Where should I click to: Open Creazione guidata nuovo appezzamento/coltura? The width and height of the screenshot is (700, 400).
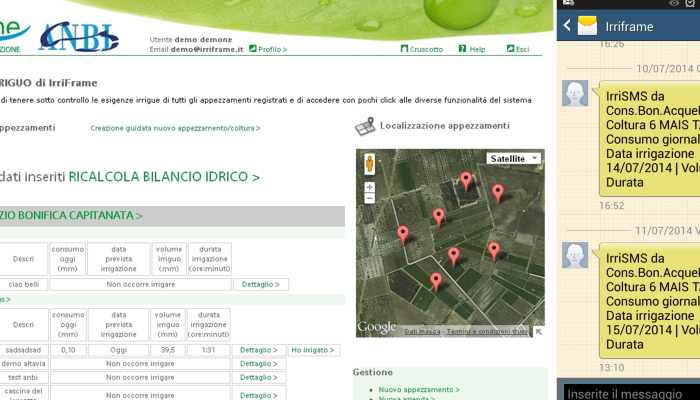175,128
